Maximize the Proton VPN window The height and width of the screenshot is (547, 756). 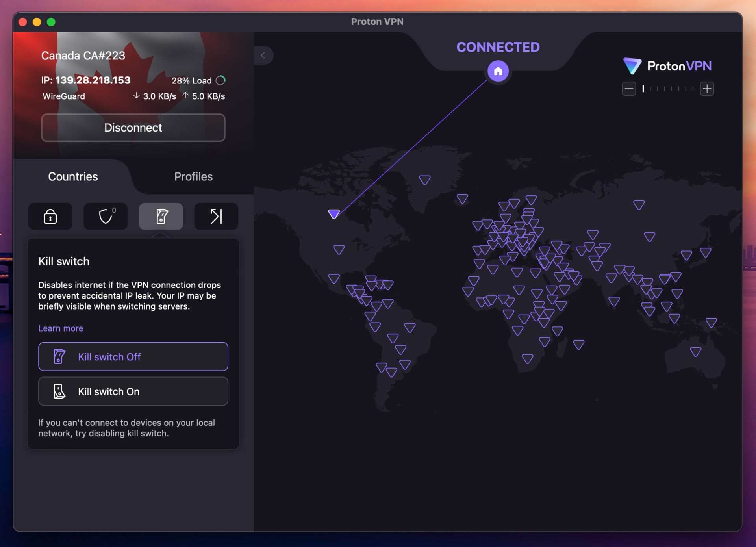click(51, 22)
